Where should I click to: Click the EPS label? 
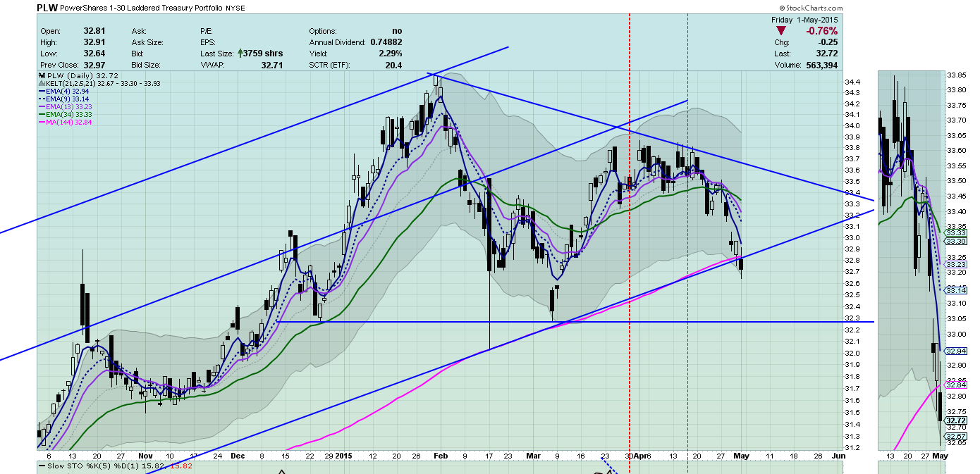pyautogui.click(x=209, y=43)
